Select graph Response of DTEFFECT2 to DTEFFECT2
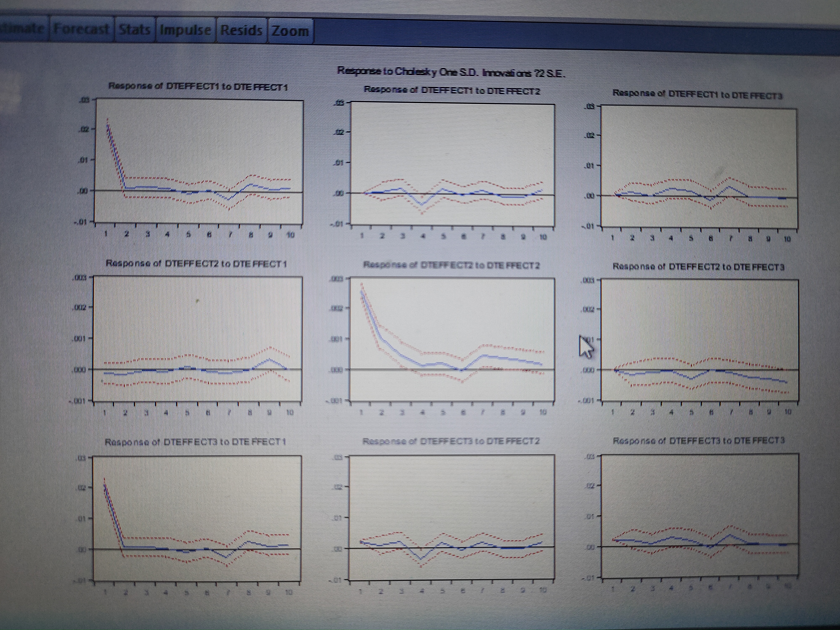 [x=452, y=339]
